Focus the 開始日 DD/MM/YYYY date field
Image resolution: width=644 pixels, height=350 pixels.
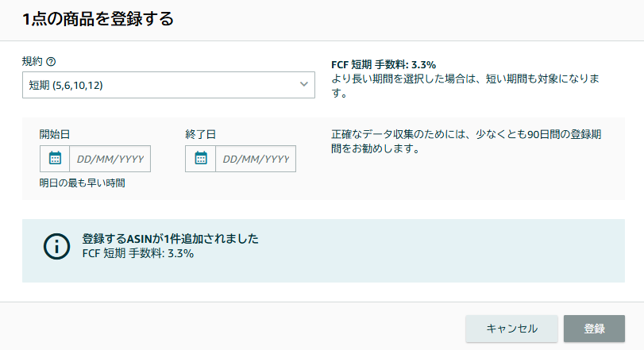click(x=110, y=159)
